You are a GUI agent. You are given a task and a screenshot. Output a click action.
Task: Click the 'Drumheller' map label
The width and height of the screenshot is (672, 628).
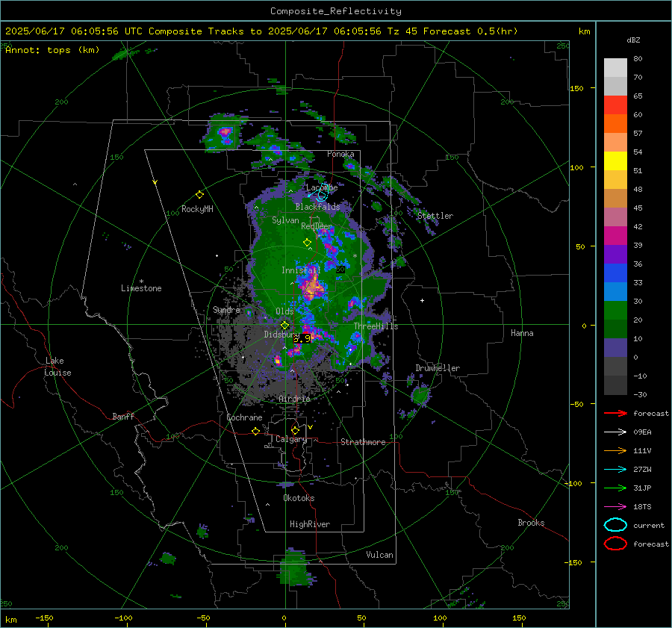438,368
